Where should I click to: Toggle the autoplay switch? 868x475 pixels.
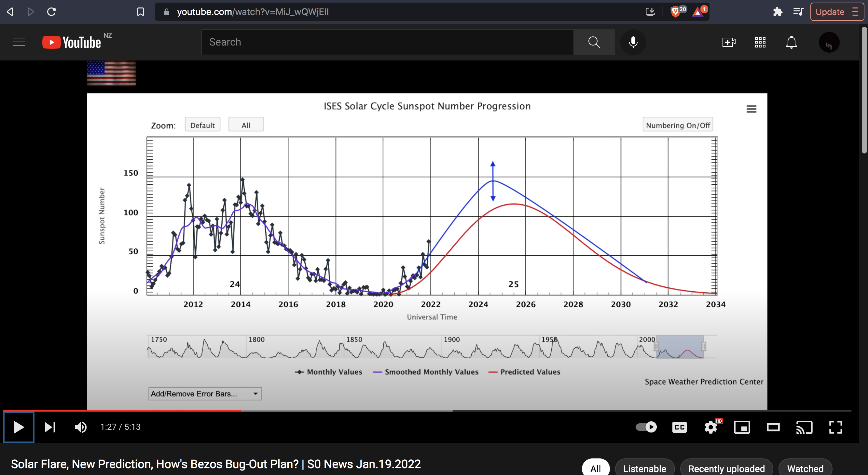[x=646, y=427]
